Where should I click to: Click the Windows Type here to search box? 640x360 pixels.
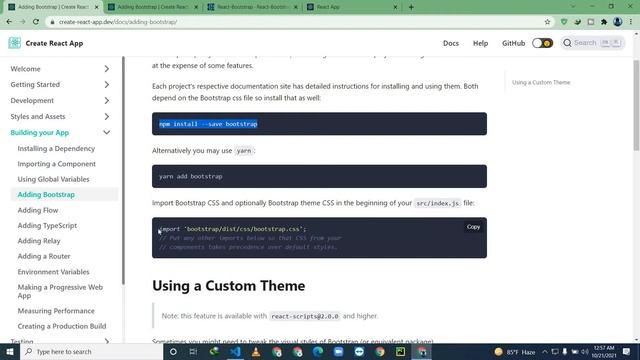pyautogui.click(x=91, y=351)
